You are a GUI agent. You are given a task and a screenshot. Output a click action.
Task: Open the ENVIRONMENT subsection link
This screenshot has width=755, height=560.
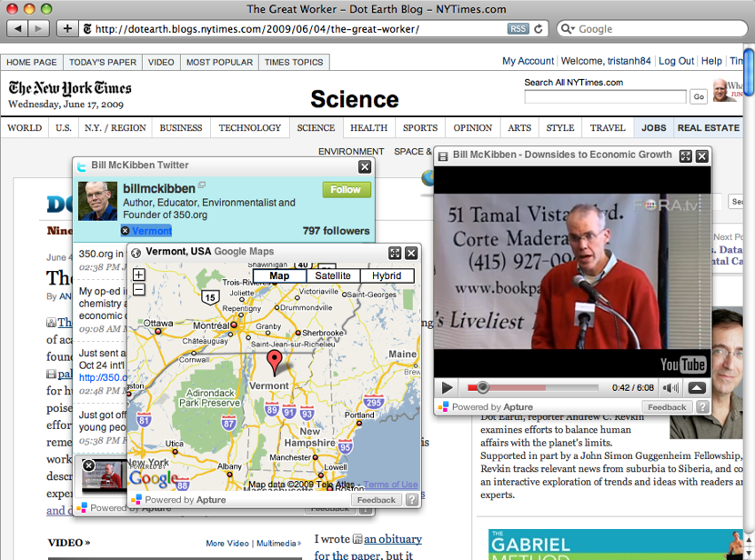351,152
